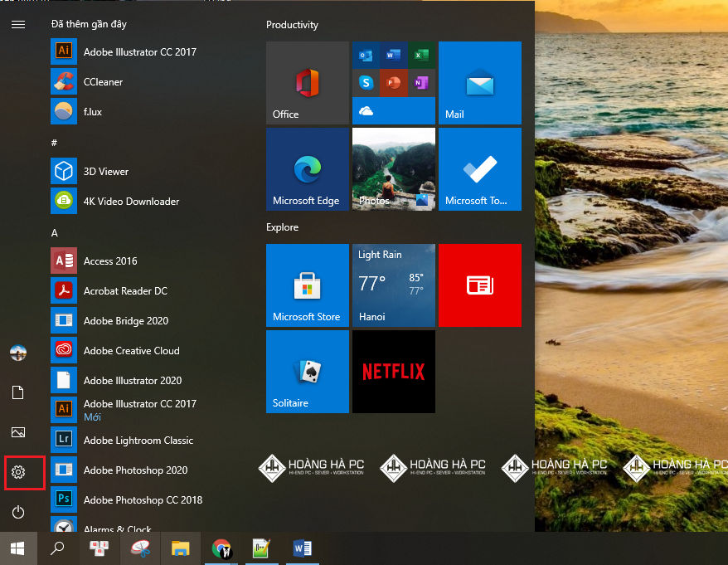Viewport: 728px width, 565px height.
Task: Open the power options menu
Action: (x=17, y=513)
